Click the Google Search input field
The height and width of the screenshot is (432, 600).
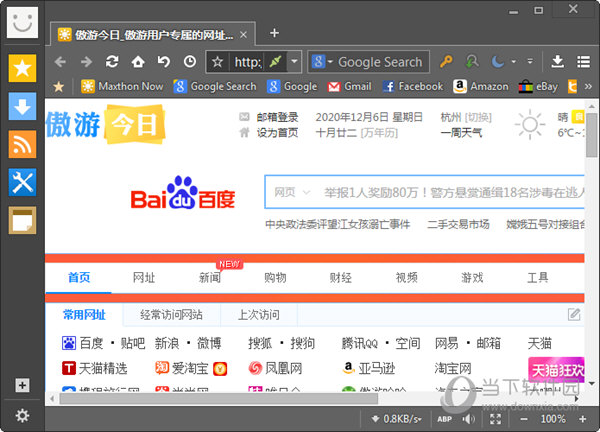pyautogui.click(x=380, y=62)
